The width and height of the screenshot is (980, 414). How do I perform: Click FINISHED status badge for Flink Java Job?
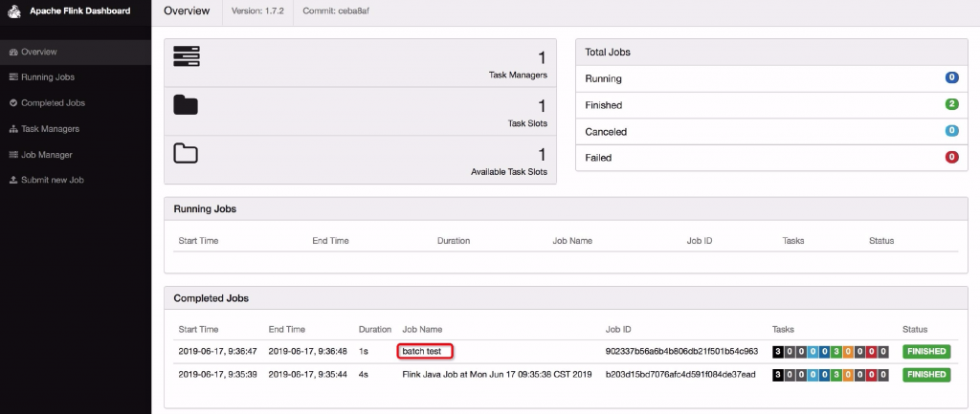pyautogui.click(x=926, y=375)
